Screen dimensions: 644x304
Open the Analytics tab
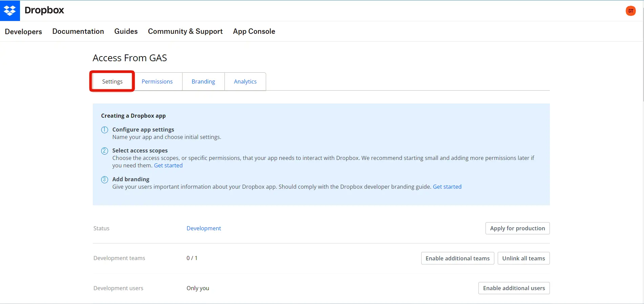tap(245, 81)
